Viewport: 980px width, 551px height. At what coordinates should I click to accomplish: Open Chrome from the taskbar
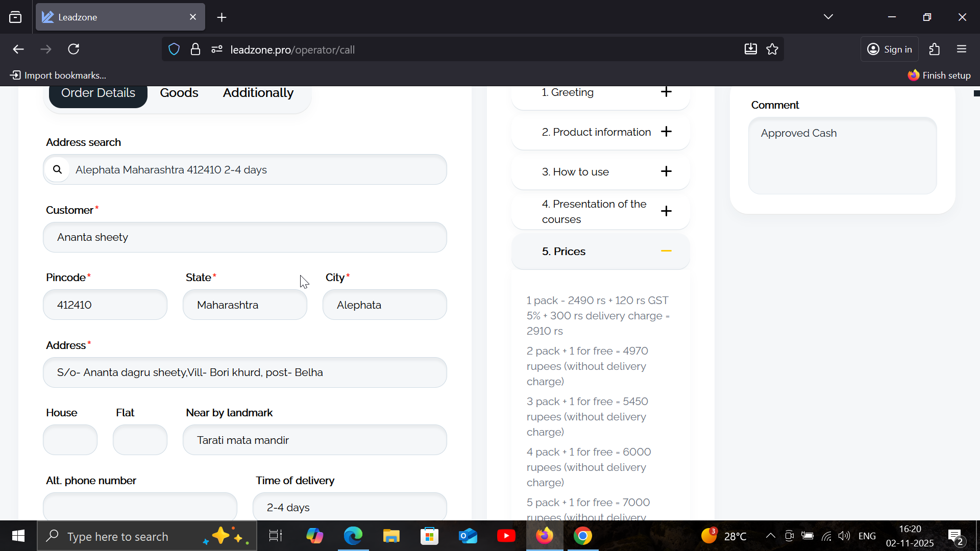pos(582,536)
